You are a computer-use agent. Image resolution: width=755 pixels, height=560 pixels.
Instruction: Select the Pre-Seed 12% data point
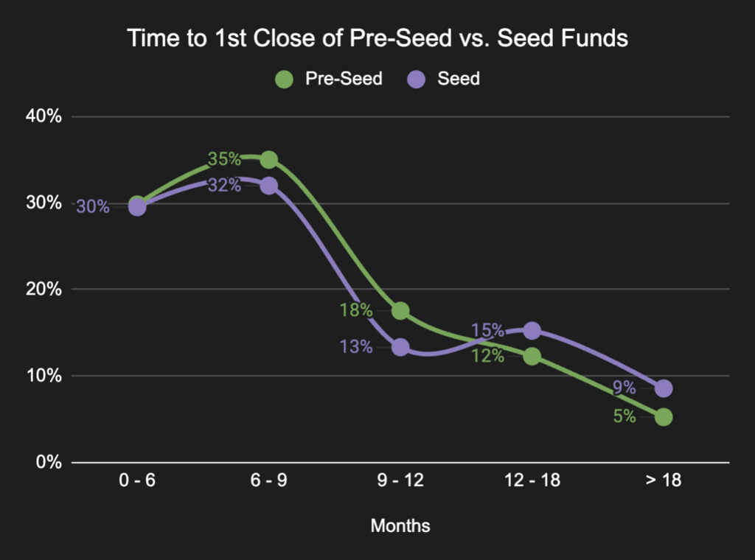[x=532, y=356]
